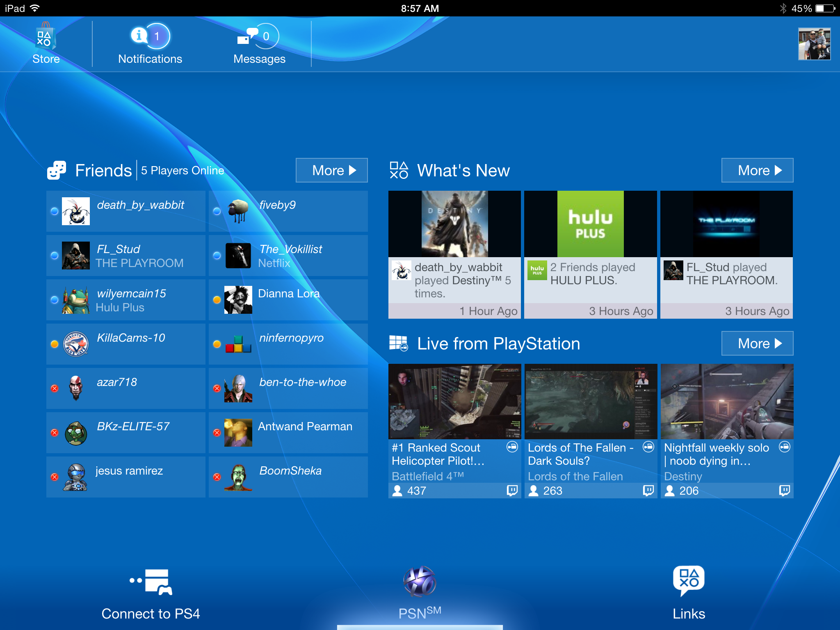Select KillaCams-10 Blue Jays avatar
840x630 pixels.
pyautogui.click(x=76, y=344)
